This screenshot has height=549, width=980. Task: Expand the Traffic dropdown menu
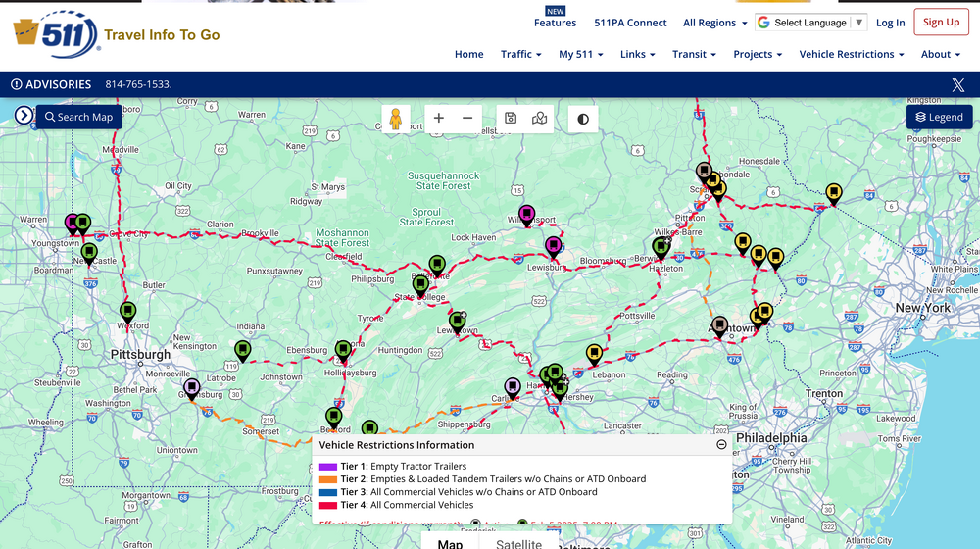coord(520,54)
